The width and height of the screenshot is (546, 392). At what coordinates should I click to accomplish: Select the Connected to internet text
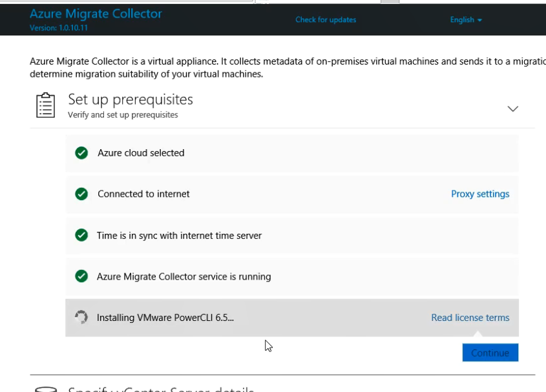143,194
